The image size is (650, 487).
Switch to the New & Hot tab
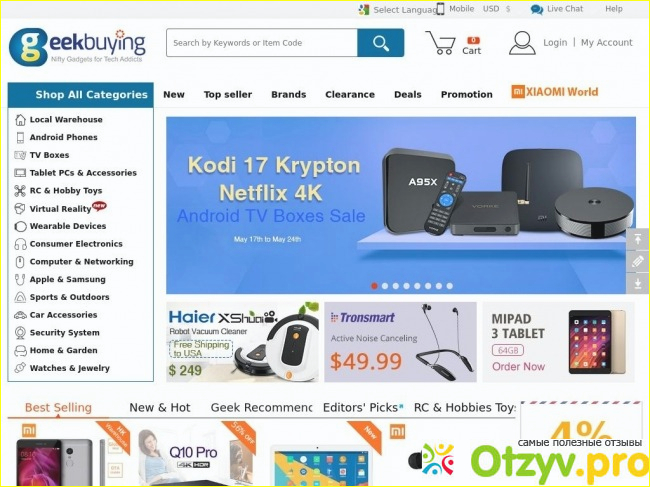coord(160,407)
